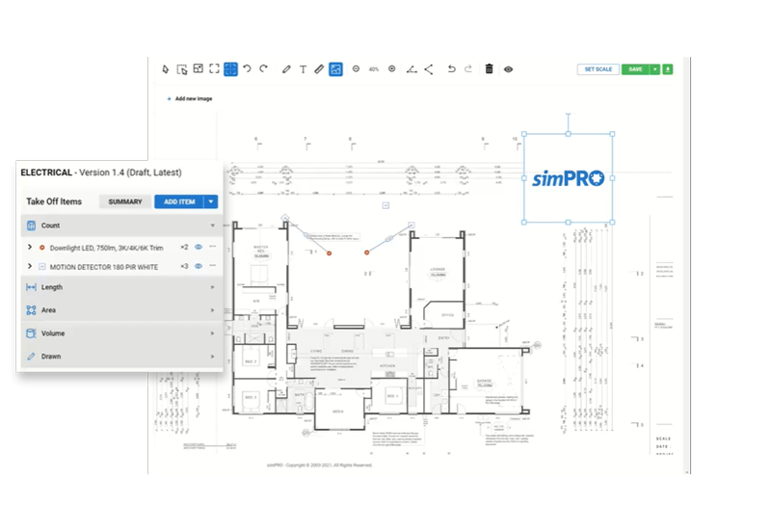Image resolution: width=771 pixels, height=532 pixels.
Task: Select the angle measurement tool
Action: tap(412, 69)
